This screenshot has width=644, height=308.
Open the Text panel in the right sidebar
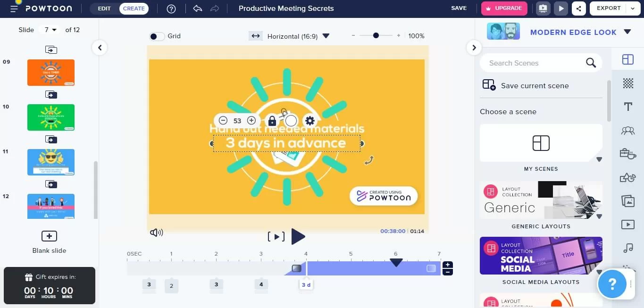point(628,107)
